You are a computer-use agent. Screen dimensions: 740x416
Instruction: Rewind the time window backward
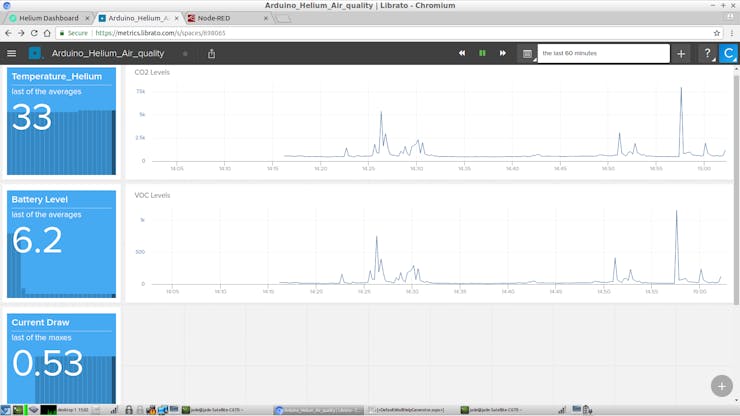pos(462,53)
